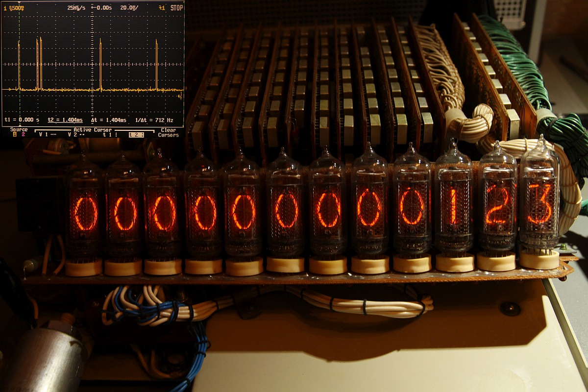Click the trigger channel 1 edge icon
Image resolution: width=588 pixels, height=392 pixels.
click(x=162, y=8)
